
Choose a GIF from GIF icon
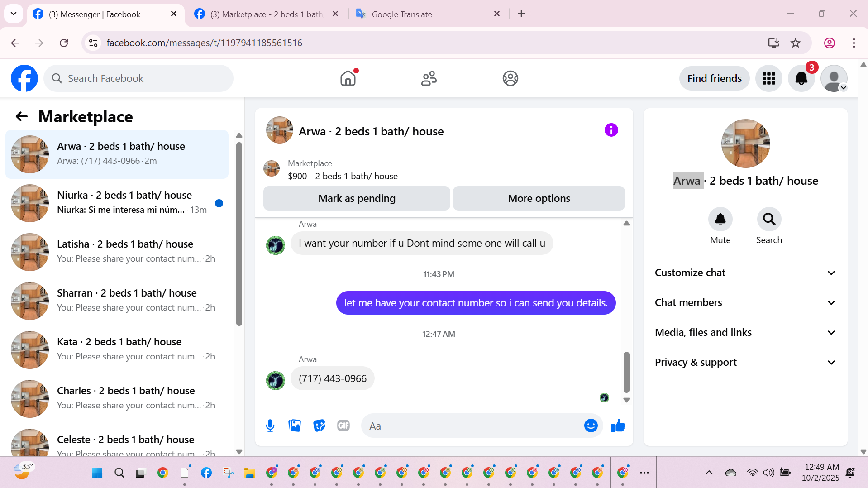click(343, 426)
